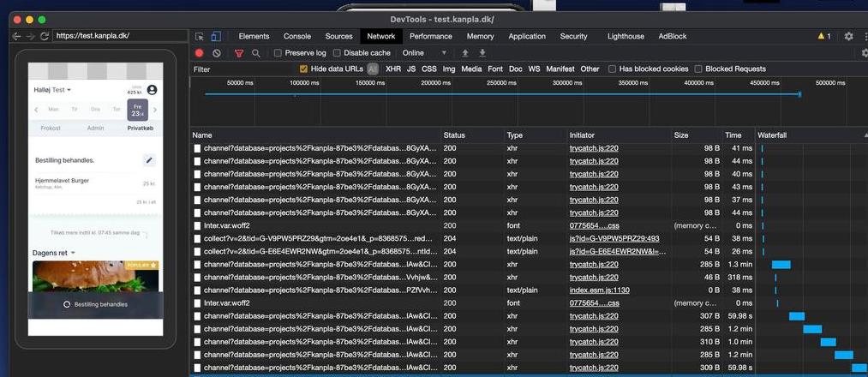Select the All request type filter
This screenshot has width=868, height=377.
373,69
